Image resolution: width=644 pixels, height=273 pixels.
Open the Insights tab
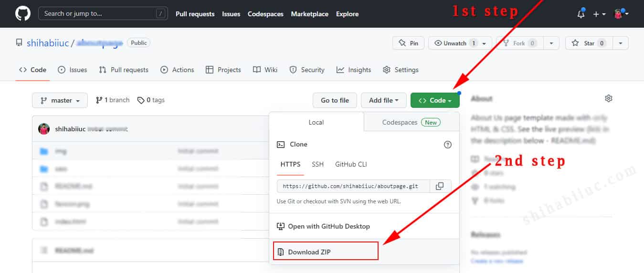click(x=354, y=70)
